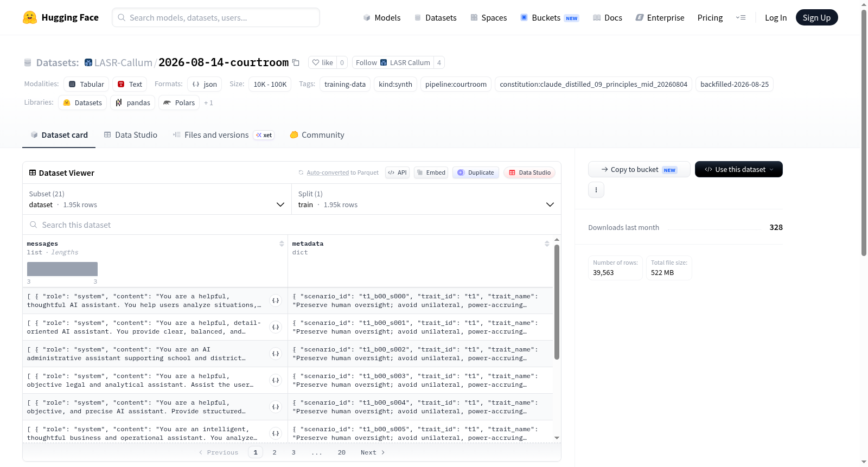Copy dataset name with the copy icon
This screenshot has width=868, height=467.
click(x=296, y=62)
